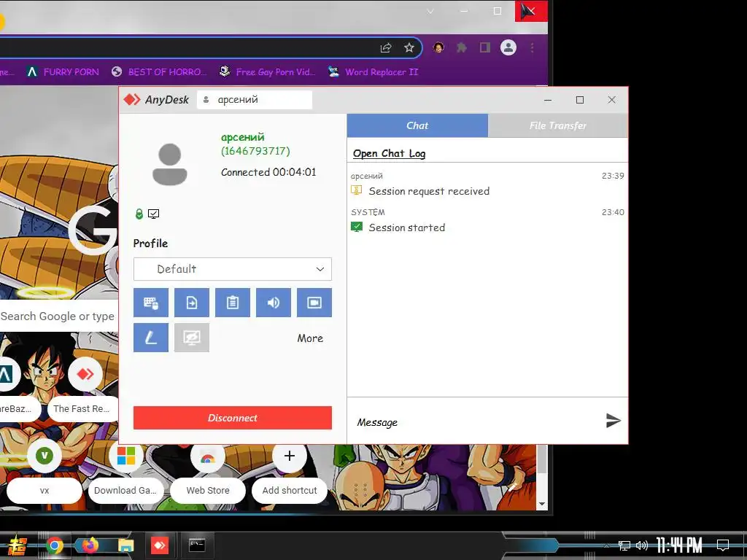Viewport: 747px width, 560px height.
Task: Click the remote user avatar
Action: [169, 164]
